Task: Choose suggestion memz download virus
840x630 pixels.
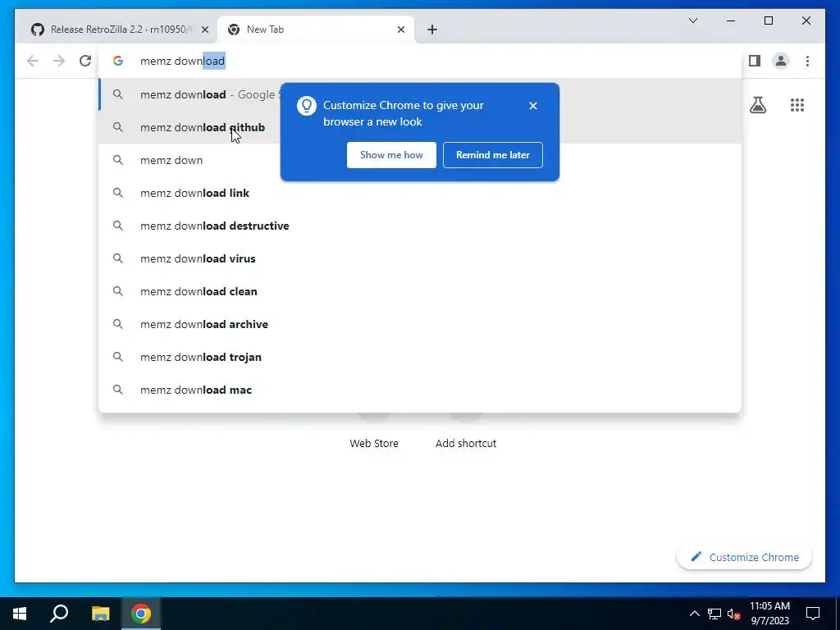Action: tap(420, 258)
